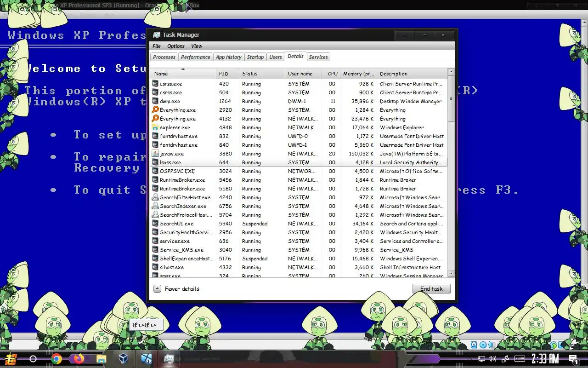Screen dimensions: 588x368
Task: Switch to the Startup tab
Action: pyautogui.click(x=255, y=57)
